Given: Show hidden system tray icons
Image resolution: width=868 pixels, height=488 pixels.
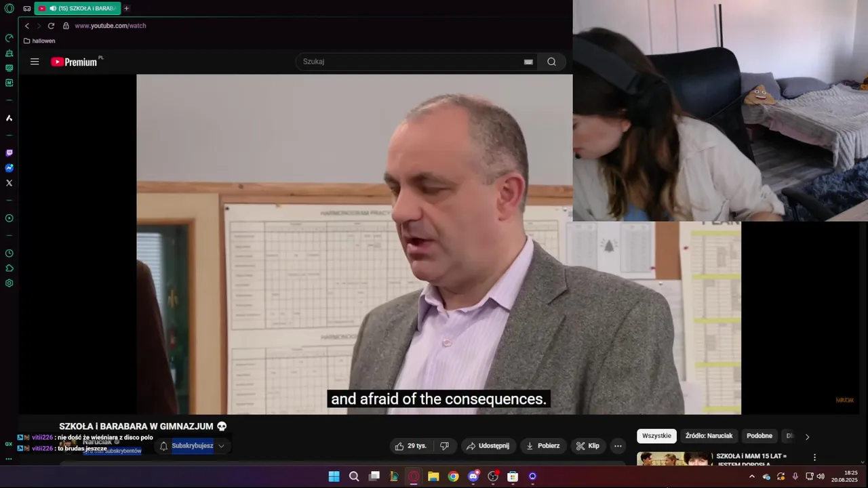Looking at the screenshot, I should point(751,476).
